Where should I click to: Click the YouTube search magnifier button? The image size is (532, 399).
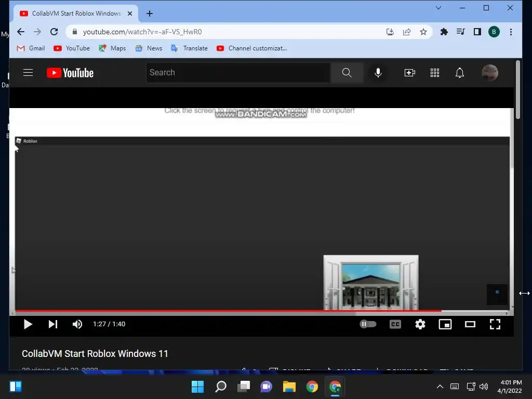(x=347, y=73)
